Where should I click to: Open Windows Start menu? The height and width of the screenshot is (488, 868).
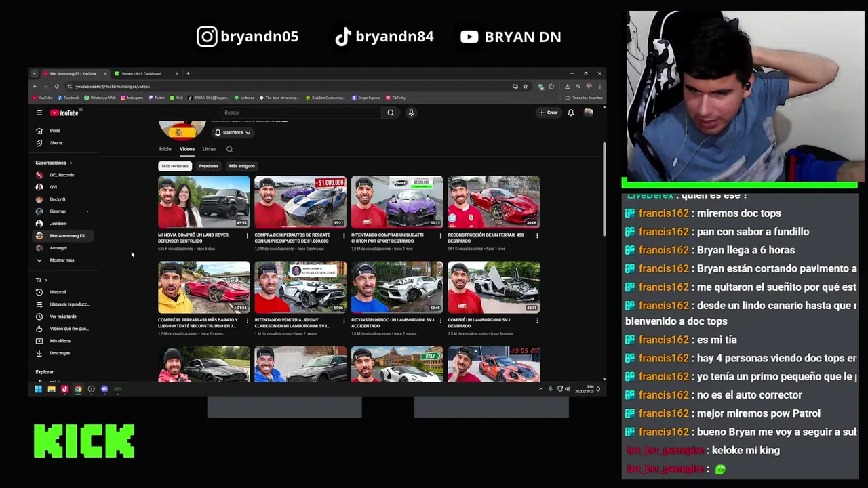(38, 389)
